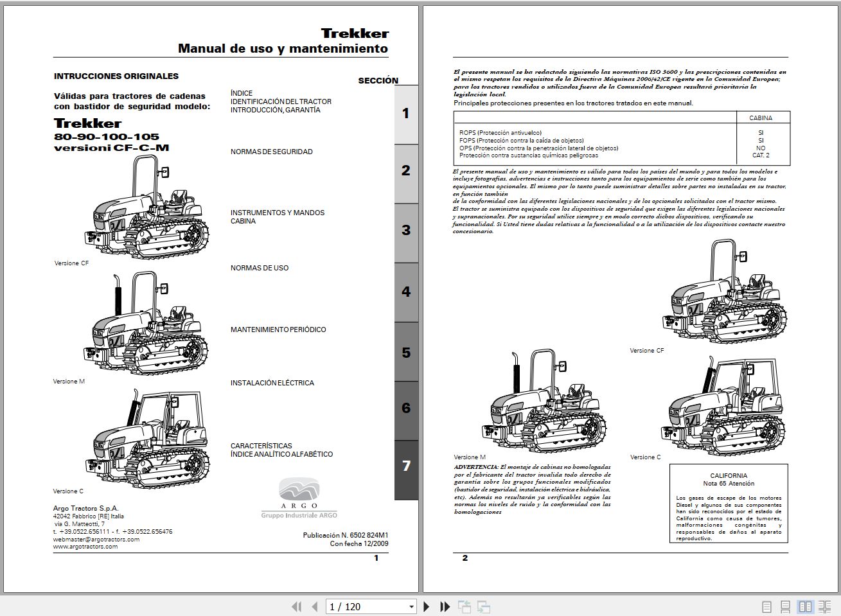Select section tab 4
This screenshot has width=841, height=616.
[406, 292]
